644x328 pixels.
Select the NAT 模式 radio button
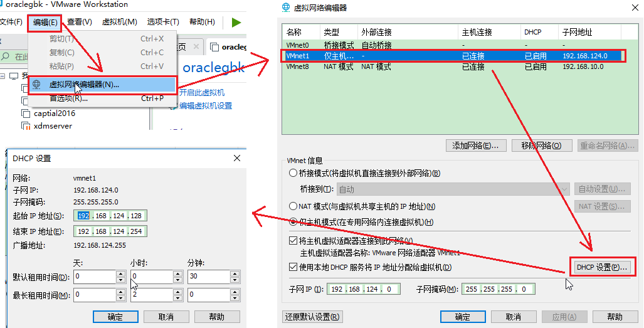coord(293,206)
